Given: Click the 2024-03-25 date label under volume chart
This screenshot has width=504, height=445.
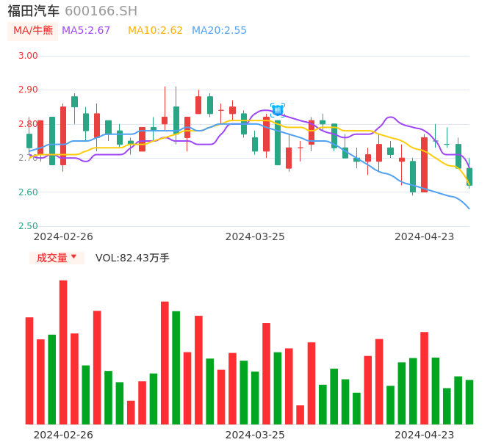Looking at the screenshot, I should [255, 434].
